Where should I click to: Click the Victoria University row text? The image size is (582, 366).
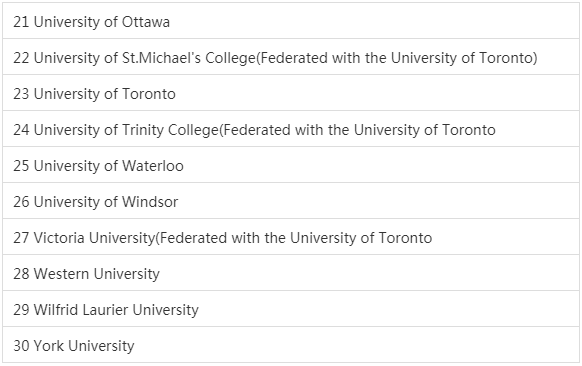click(223, 238)
